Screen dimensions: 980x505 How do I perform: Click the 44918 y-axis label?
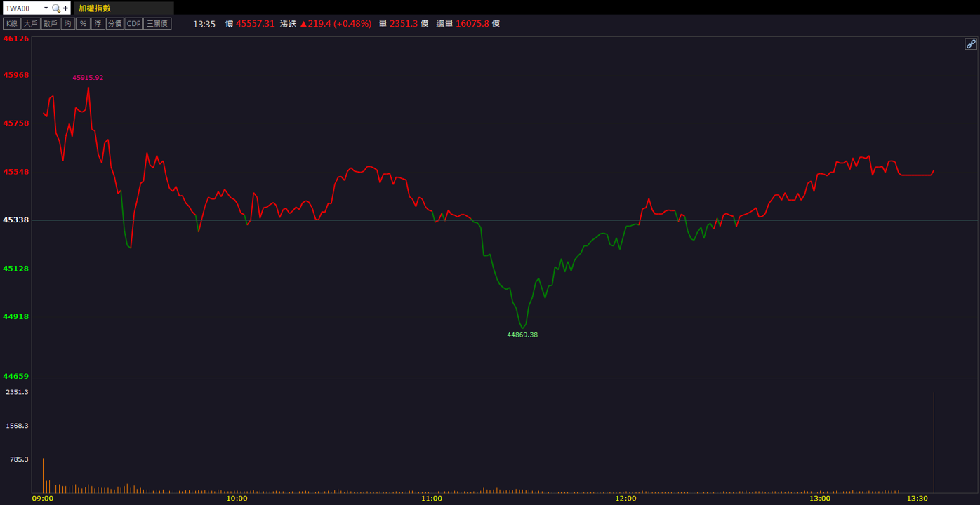click(16, 316)
